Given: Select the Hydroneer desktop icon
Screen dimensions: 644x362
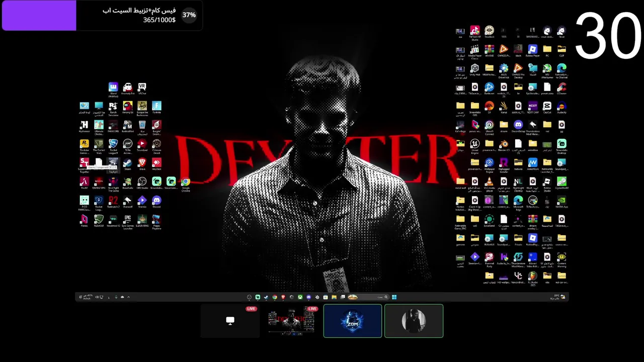Looking at the screenshot, I should 84,127.
